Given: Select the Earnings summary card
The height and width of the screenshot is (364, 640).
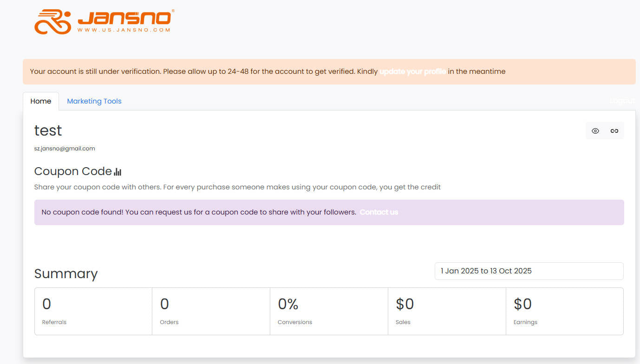Looking at the screenshot, I should 564,311.
